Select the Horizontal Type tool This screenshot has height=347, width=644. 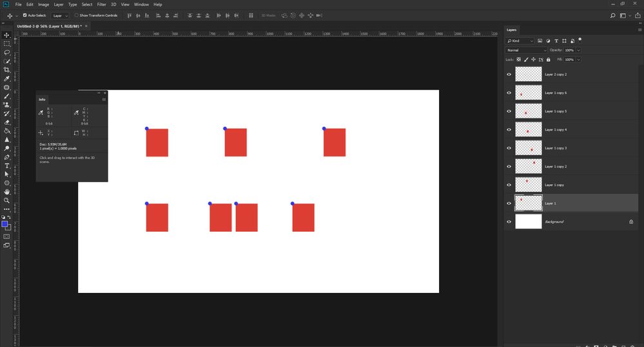coord(6,165)
